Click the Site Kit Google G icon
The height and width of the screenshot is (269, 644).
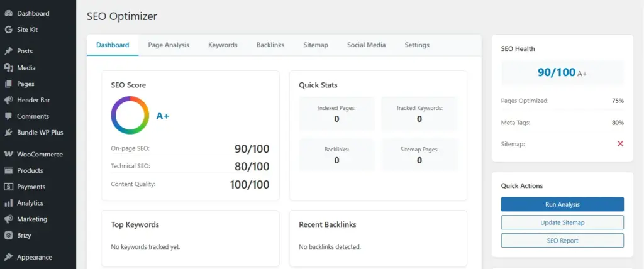tap(8, 30)
